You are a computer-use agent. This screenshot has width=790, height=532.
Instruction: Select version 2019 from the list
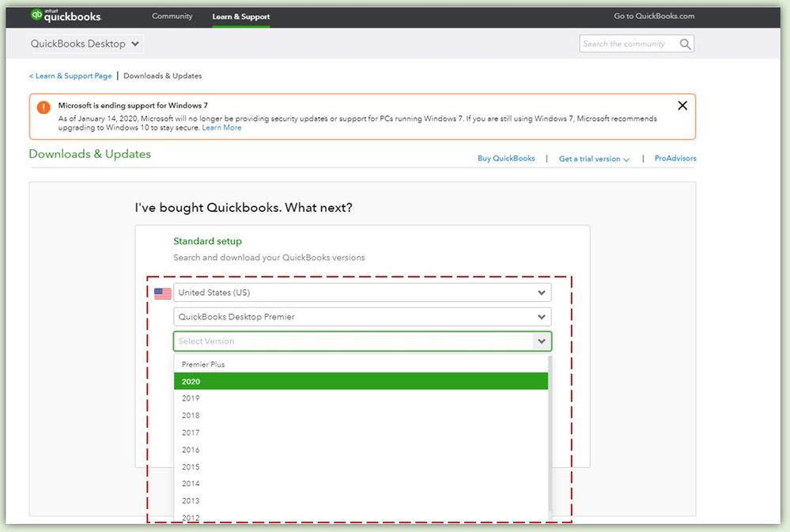(x=361, y=398)
